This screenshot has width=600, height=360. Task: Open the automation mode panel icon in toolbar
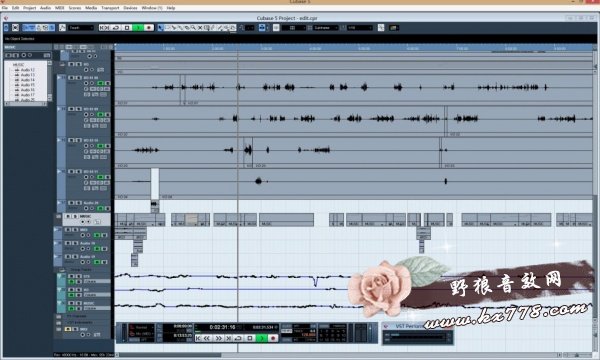pyautogui.click(x=62, y=28)
